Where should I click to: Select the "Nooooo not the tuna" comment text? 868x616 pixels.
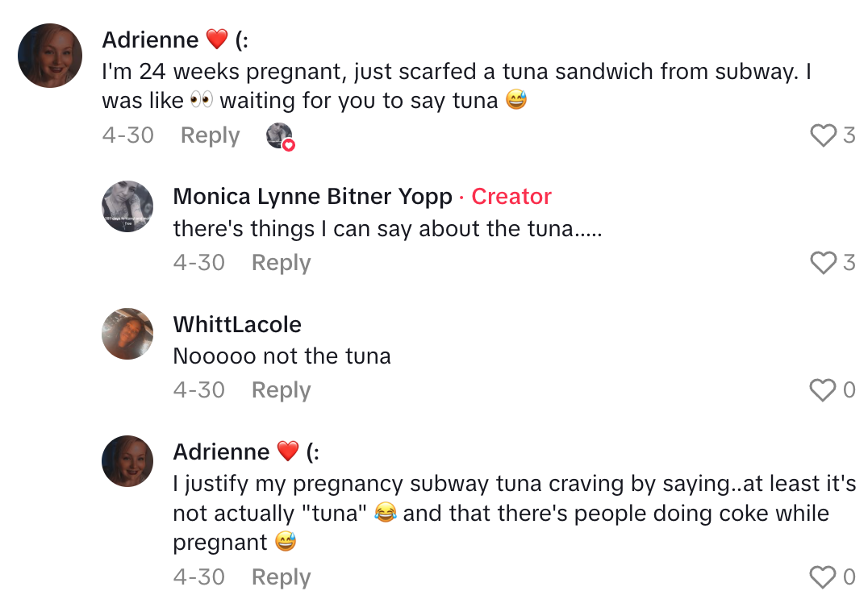(x=282, y=356)
